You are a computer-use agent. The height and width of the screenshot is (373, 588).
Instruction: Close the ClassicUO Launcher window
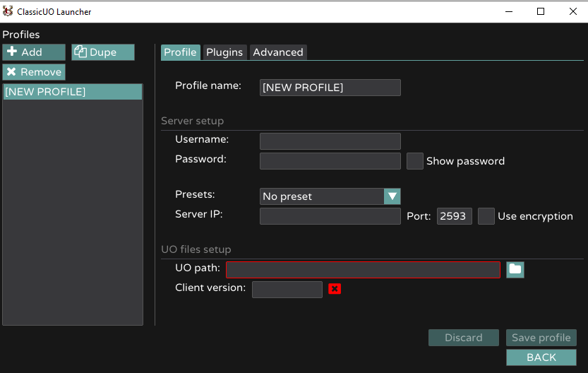click(573, 11)
